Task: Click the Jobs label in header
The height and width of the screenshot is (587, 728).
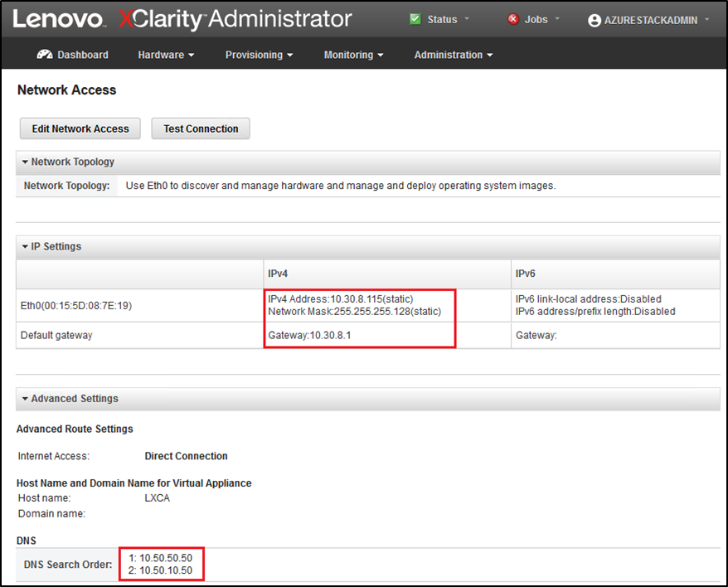Action: coord(536,20)
